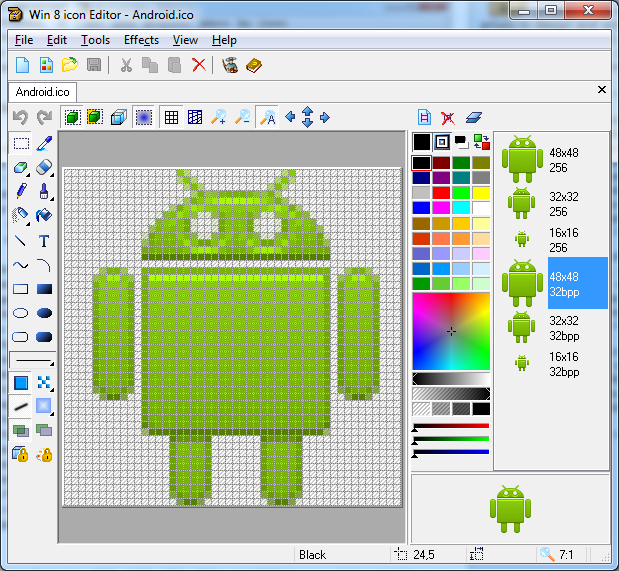Pick the red palette swatch

441,193
